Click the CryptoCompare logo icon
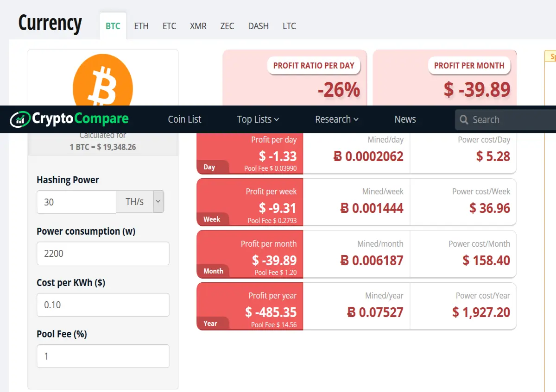 tap(20, 119)
